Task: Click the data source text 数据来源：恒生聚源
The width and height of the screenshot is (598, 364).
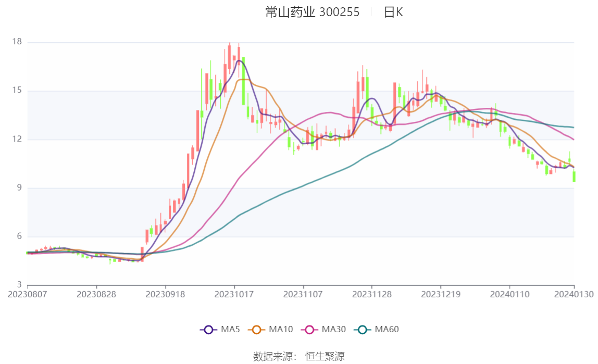Action: coord(299,356)
